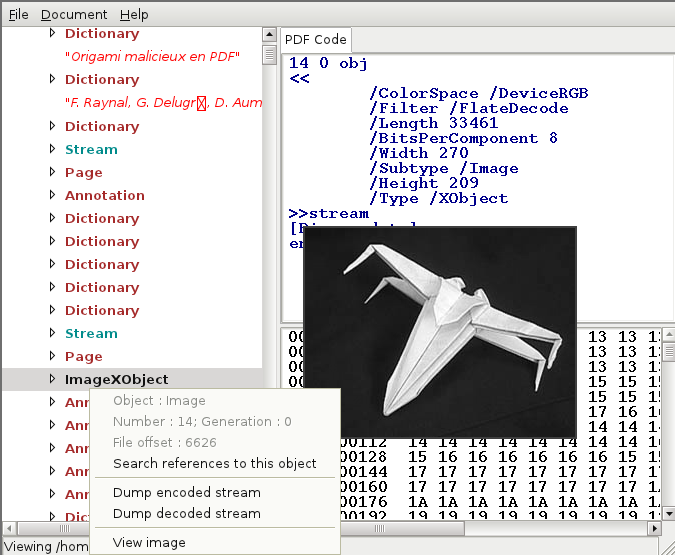Click the "/ColorSpace /DeviceRGB" line
Image resolution: width=675 pixels, height=555 pixels.
point(479,93)
